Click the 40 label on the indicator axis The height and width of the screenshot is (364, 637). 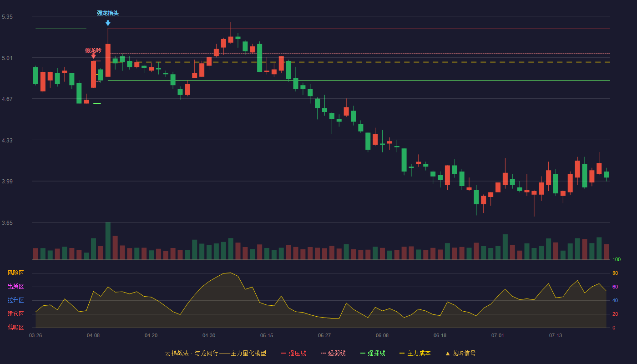coord(615,300)
